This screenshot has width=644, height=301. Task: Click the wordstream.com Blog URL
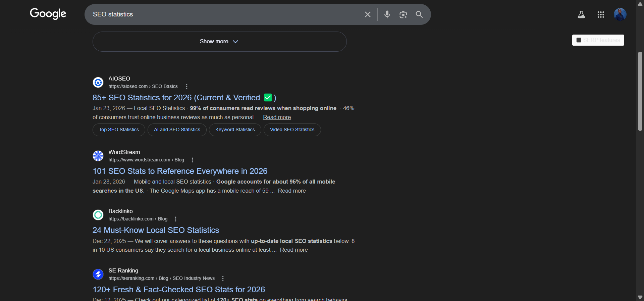(x=146, y=160)
